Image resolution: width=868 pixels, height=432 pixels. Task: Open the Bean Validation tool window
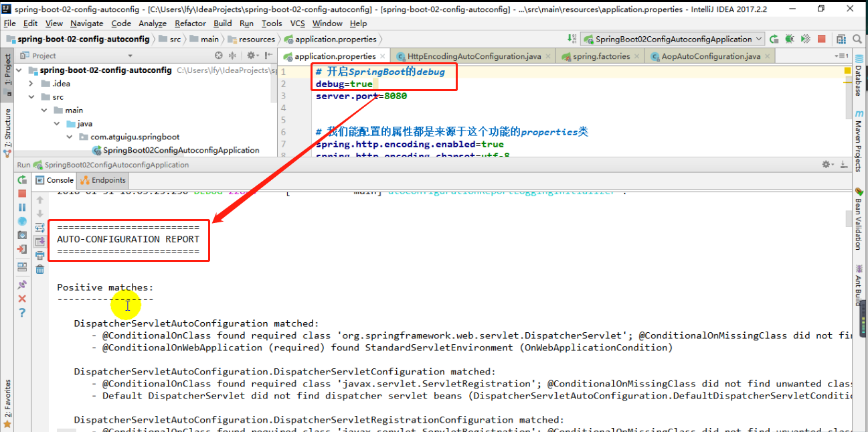tap(859, 218)
